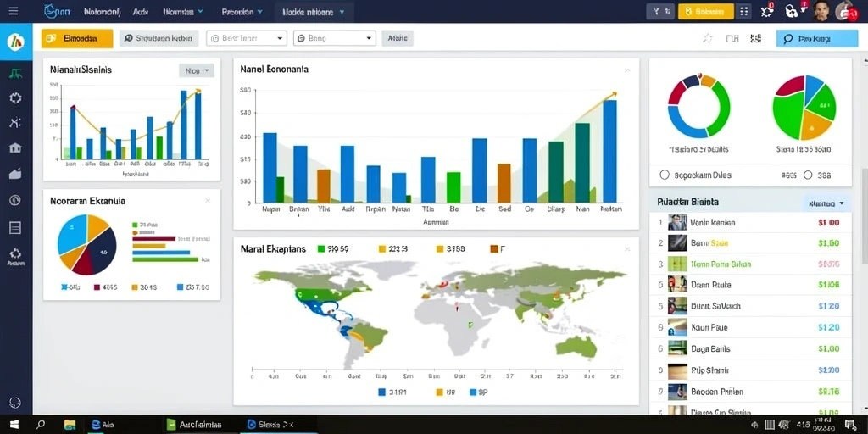Click the star favorite icon in toolbar
The width and height of the screenshot is (868, 434).
(x=708, y=38)
